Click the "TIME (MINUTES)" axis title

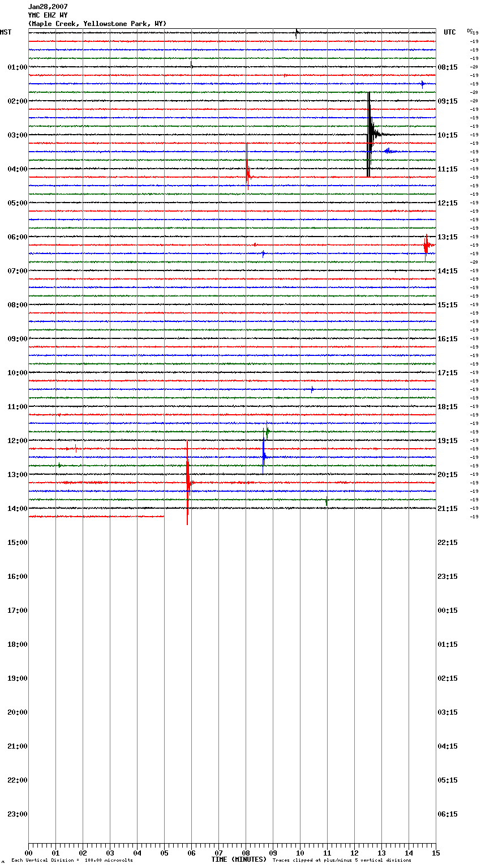point(239,860)
